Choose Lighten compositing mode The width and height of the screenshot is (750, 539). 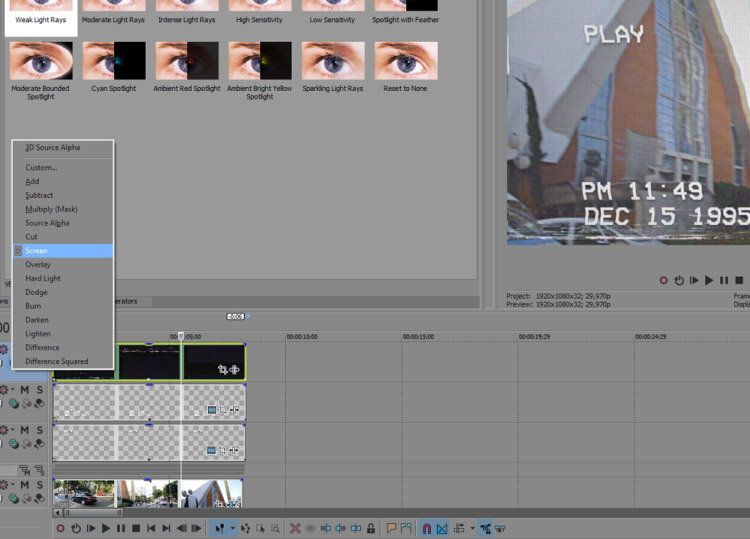point(63,334)
